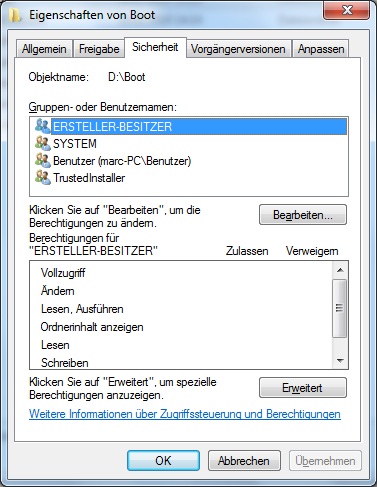Click the Abbrechen button
377x487 pixels.
tap(244, 461)
